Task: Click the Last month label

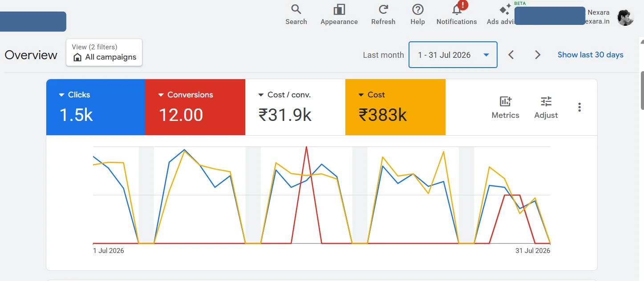Action: coord(383,55)
